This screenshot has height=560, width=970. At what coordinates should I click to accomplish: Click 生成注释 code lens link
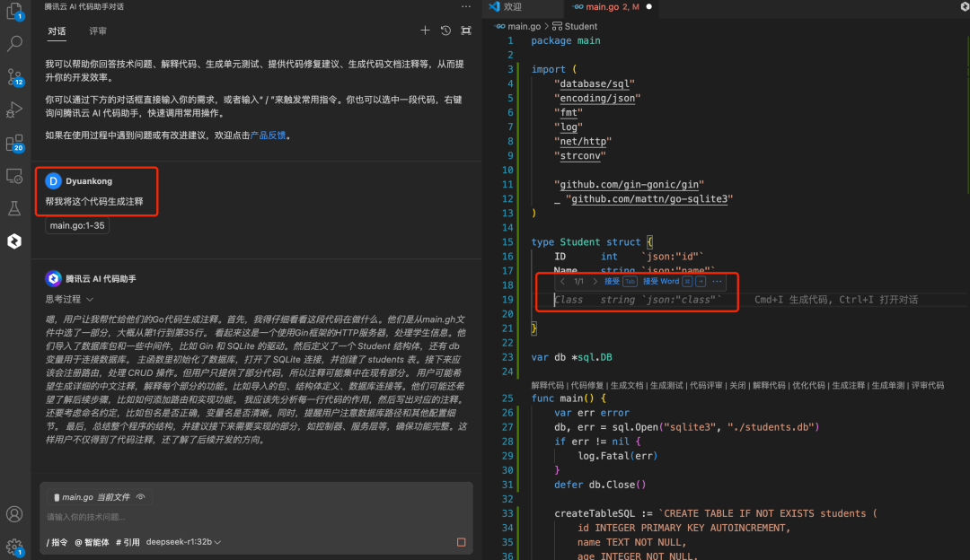(848, 386)
